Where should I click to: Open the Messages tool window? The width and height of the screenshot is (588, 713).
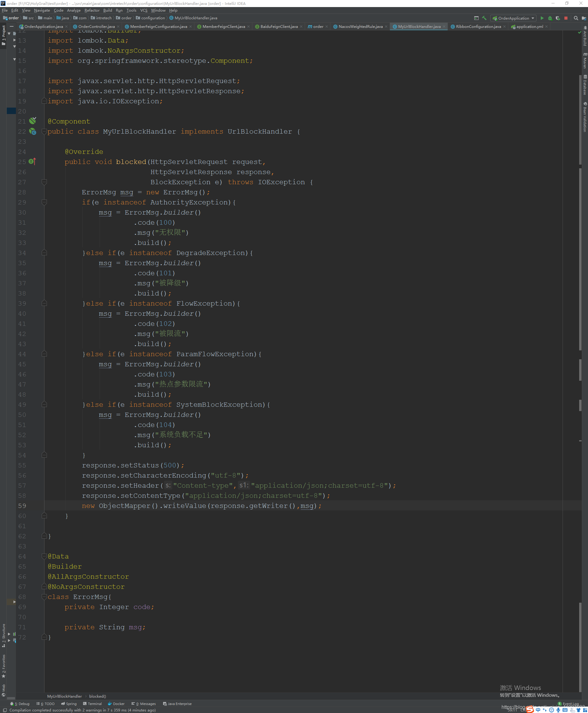point(143,703)
